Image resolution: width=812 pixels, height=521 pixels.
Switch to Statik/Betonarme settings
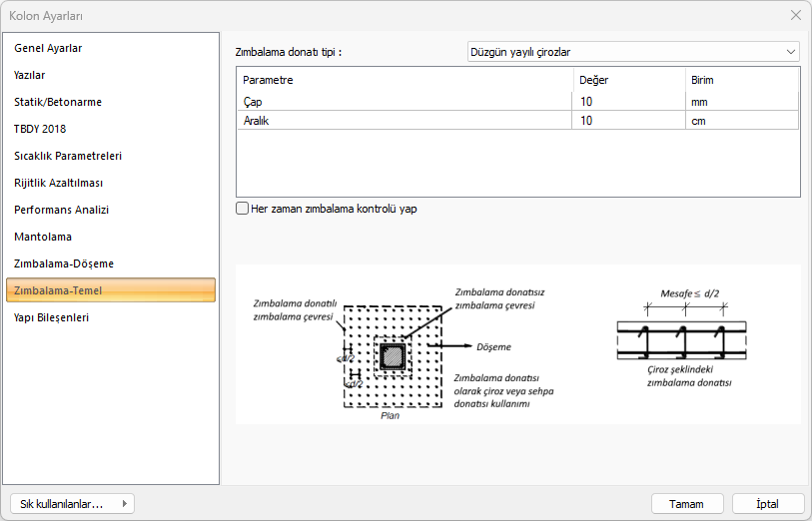pyautogui.click(x=58, y=102)
